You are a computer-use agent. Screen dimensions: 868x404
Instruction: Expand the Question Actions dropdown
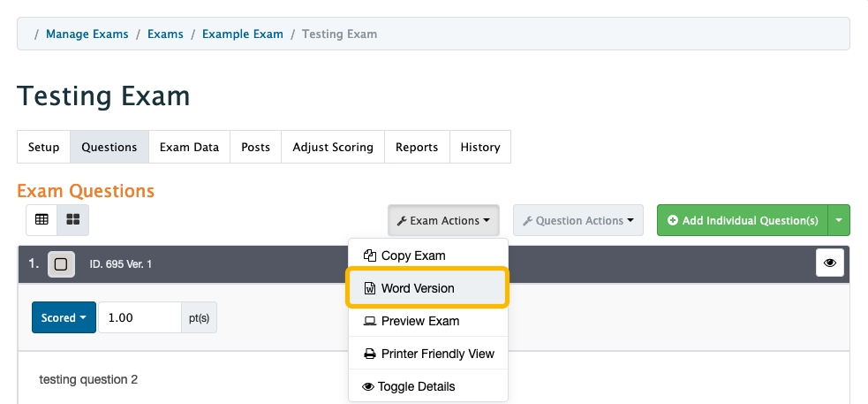(x=578, y=221)
